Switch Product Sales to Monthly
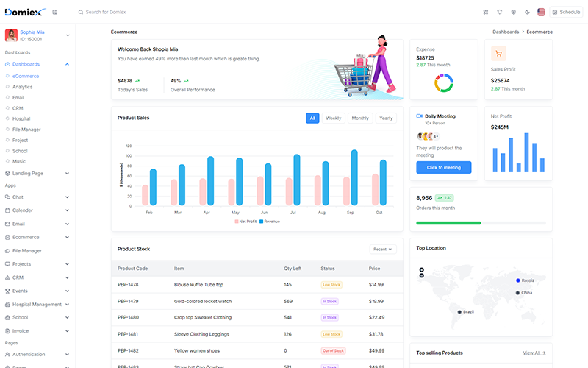This screenshot has height=368, width=588. pos(360,118)
